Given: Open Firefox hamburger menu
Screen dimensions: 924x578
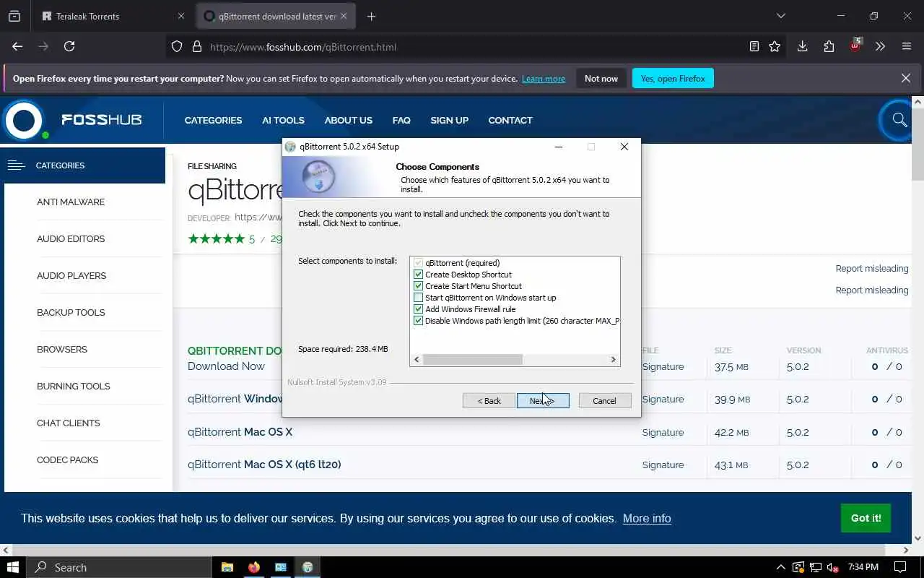Looking at the screenshot, I should point(907,46).
